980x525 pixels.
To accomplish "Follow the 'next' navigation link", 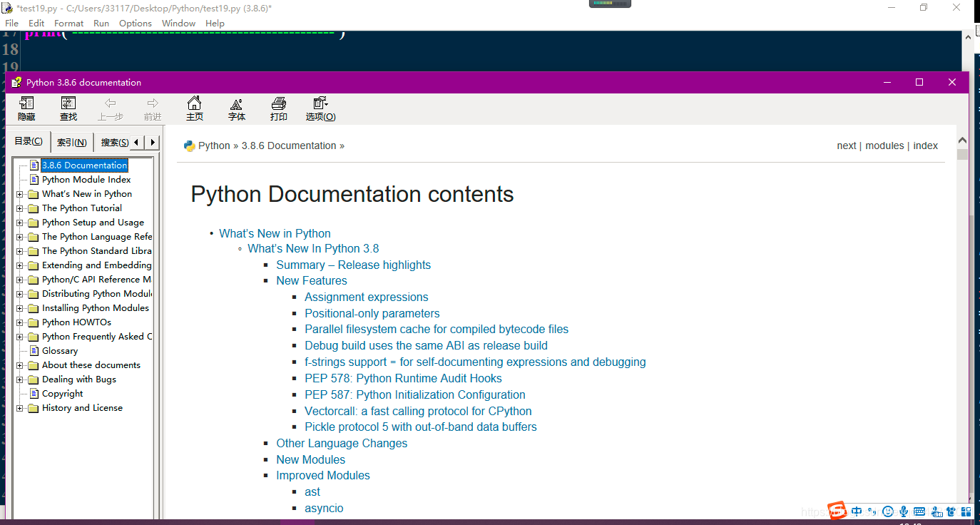I will 847,146.
